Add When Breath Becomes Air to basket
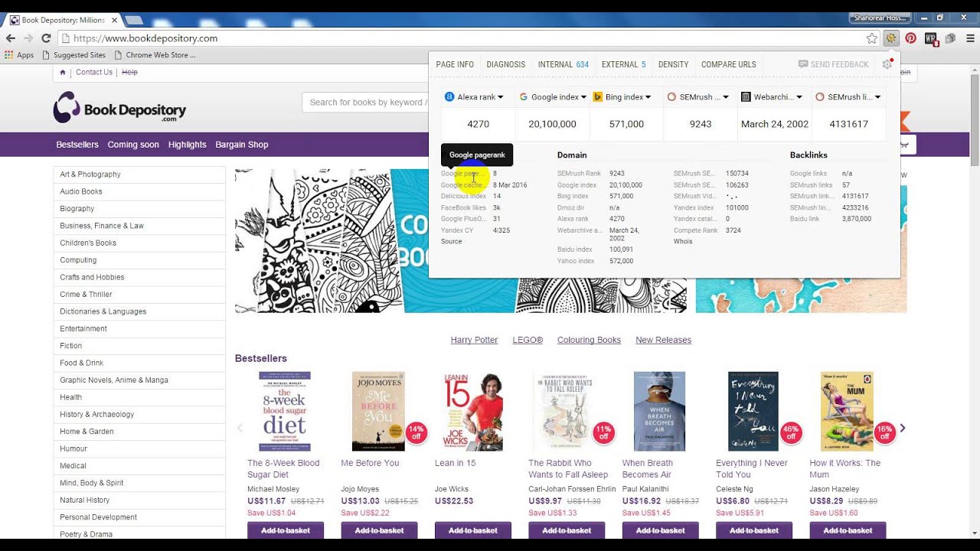The height and width of the screenshot is (551, 980). pos(661,530)
